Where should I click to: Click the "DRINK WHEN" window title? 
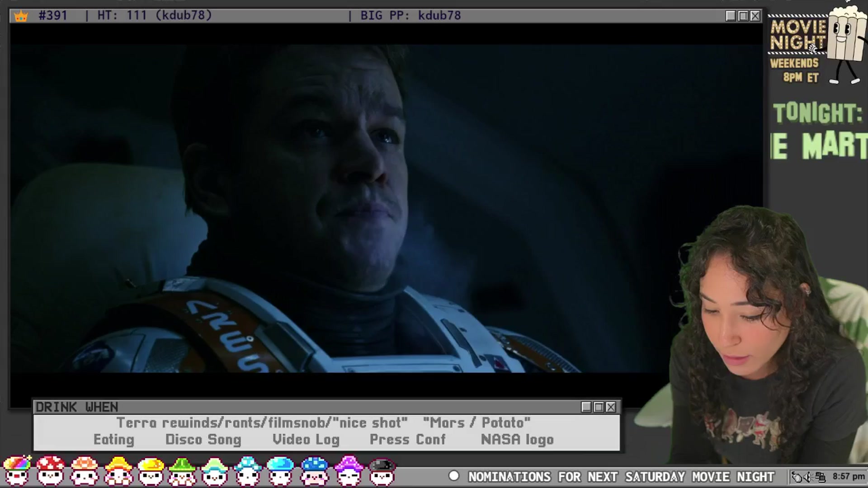coord(77,407)
